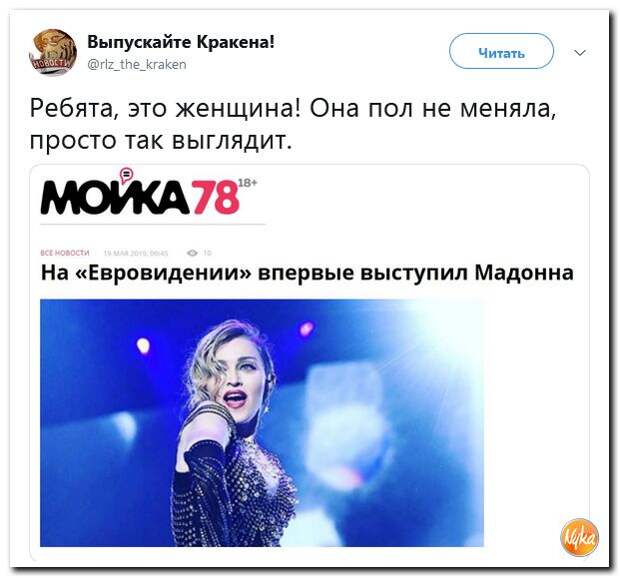Viewport: 620px width, 578px height.
Task: Click the views count next to eye
Action: tap(208, 253)
